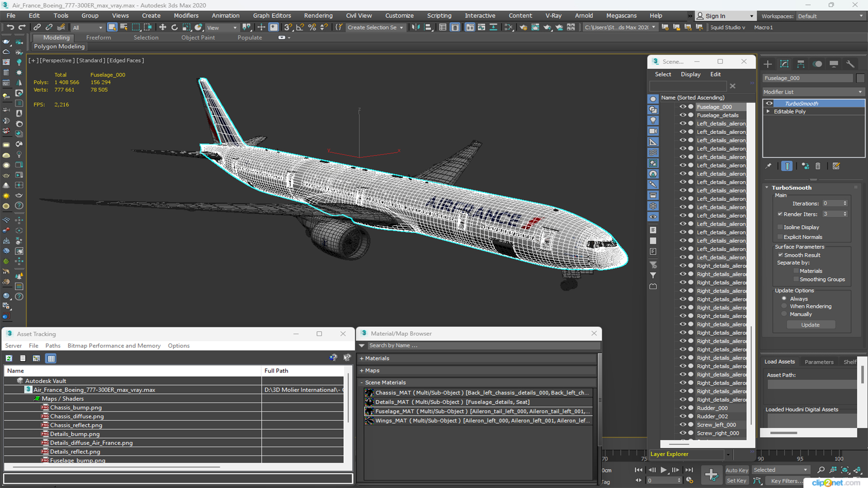Select Manually update option

(784, 314)
